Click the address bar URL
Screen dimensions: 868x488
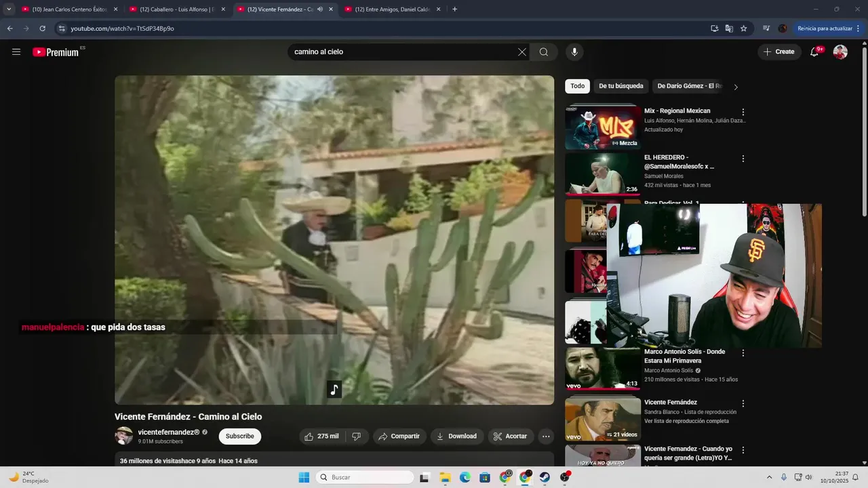123,28
